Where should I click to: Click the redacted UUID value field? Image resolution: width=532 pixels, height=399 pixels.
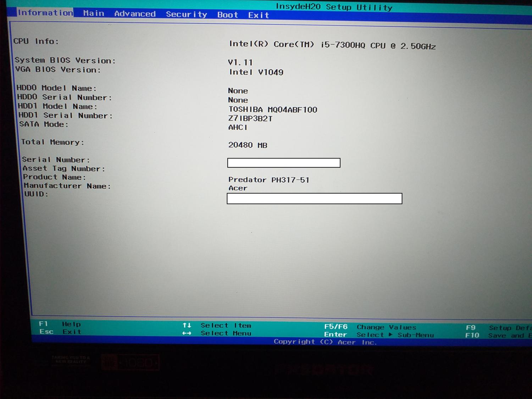(x=314, y=199)
